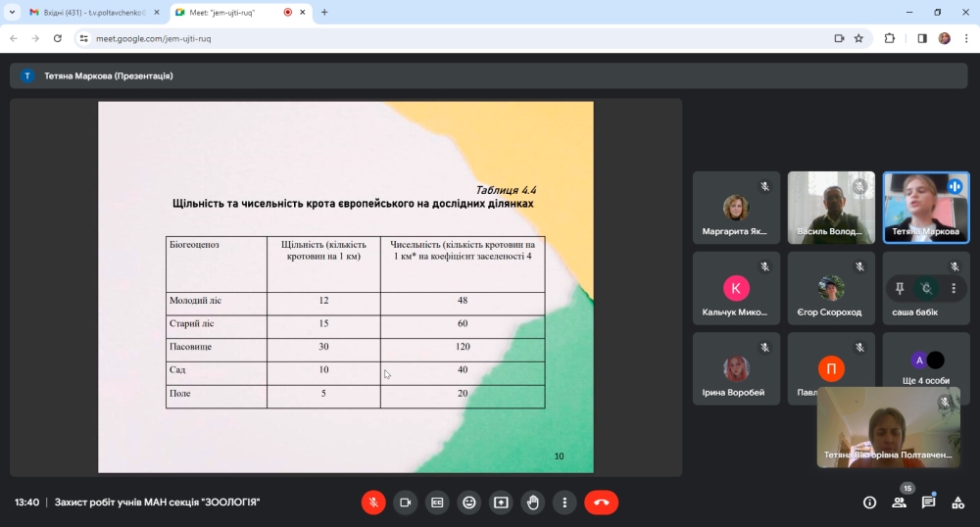Show the people list with 15 participants
Viewport: 980px width, 527px height.
899,503
